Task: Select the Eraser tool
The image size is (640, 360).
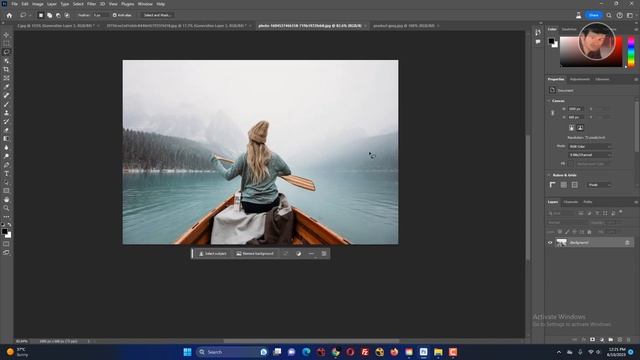Action: pos(6,130)
